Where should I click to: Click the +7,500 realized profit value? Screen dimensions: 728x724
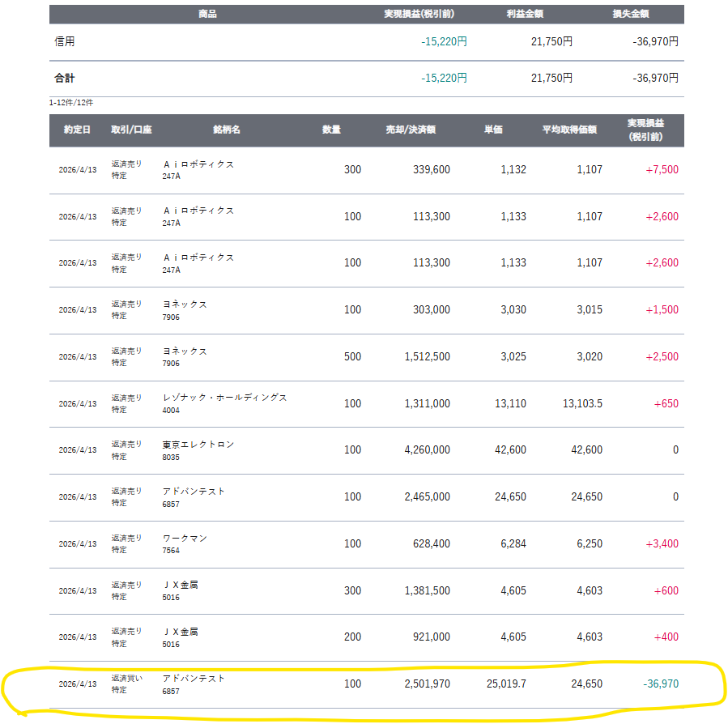point(662,170)
